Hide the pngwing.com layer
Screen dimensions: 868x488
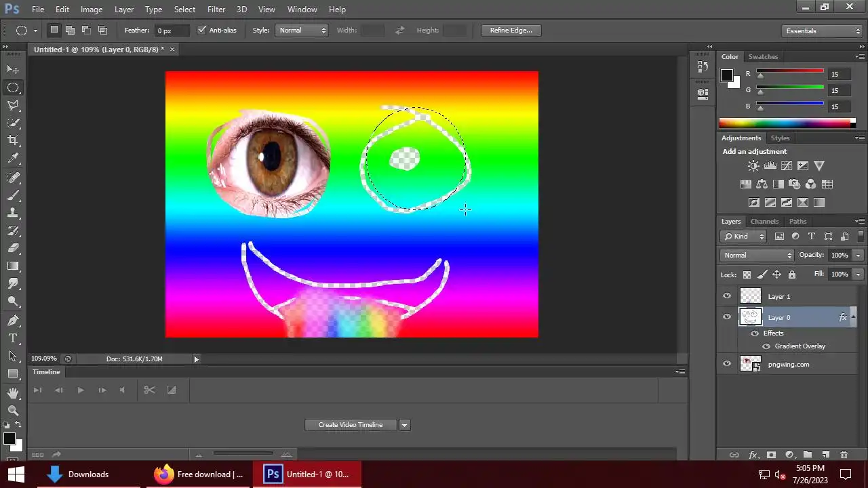pos(727,364)
